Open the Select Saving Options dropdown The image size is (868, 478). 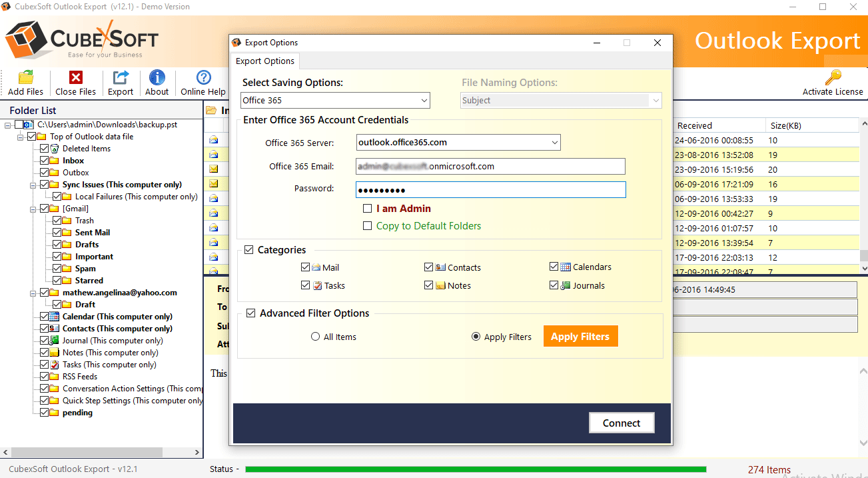click(335, 101)
